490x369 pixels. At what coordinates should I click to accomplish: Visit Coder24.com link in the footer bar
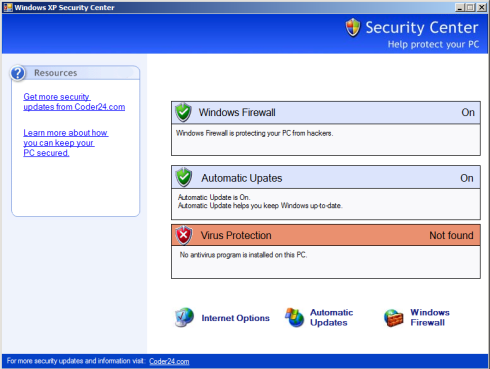(x=169, y=361)
